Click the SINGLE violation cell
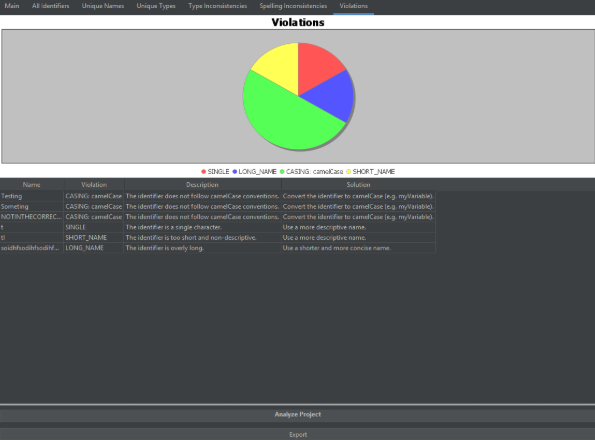595x440 pixels. click(x=94, y=227)
